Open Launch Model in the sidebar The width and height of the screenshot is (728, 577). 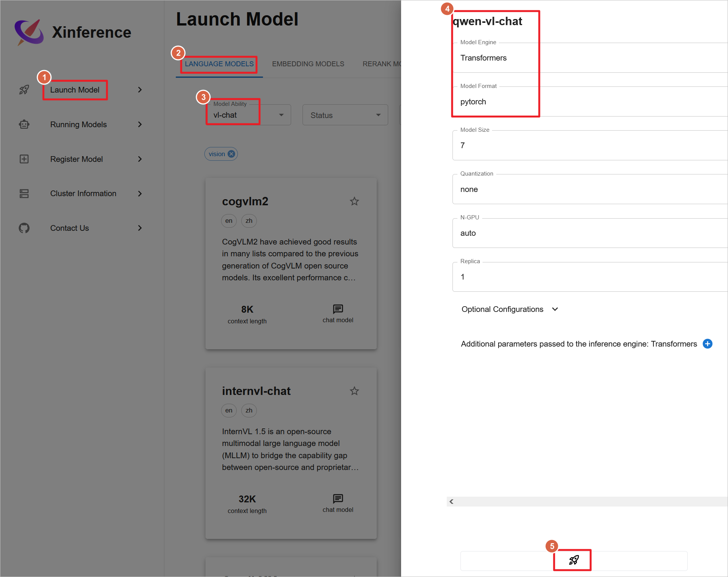tap(81, 90)
